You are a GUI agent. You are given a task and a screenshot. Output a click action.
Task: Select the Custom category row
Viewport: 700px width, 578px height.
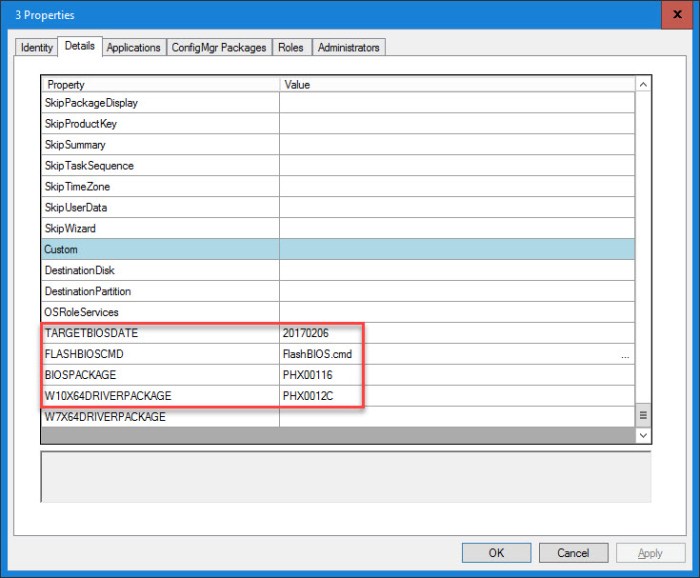coord(337,249)
